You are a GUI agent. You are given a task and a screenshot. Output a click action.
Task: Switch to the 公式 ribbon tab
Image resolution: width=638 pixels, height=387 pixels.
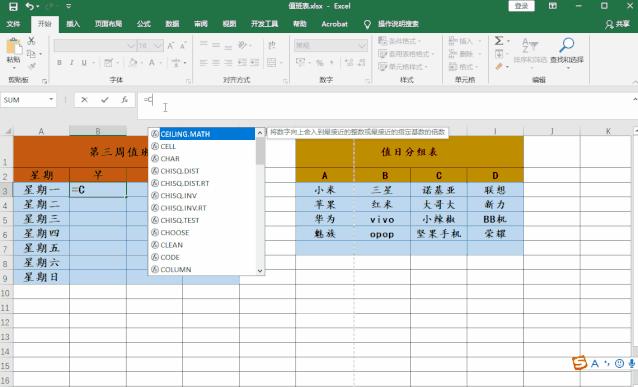(143, 24)
